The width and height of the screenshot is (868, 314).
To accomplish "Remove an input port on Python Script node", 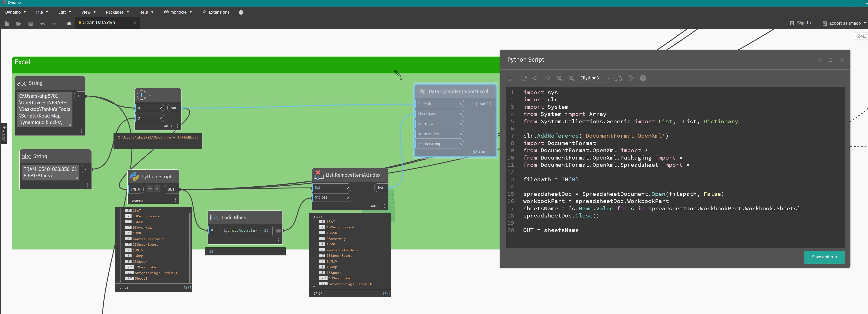I will pyautogui.click(x=157, y=188).
